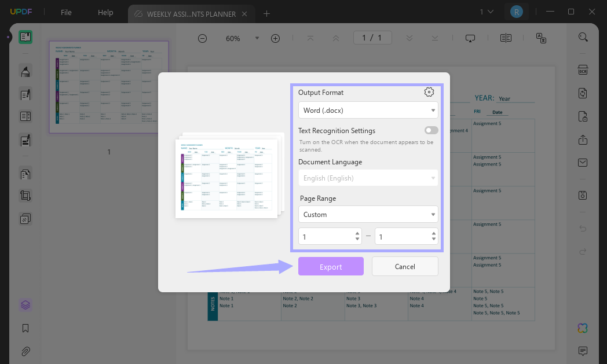Open the File menu
The width and height of the screenshot is (607, 364).
[65, 12]
